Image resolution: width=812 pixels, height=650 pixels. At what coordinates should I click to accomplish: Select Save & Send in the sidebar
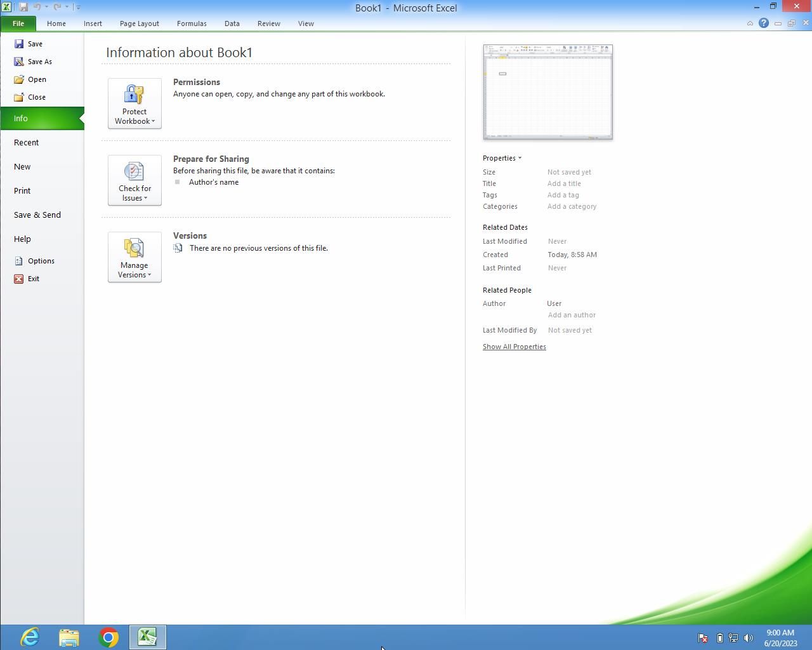(x=37, y=215)
